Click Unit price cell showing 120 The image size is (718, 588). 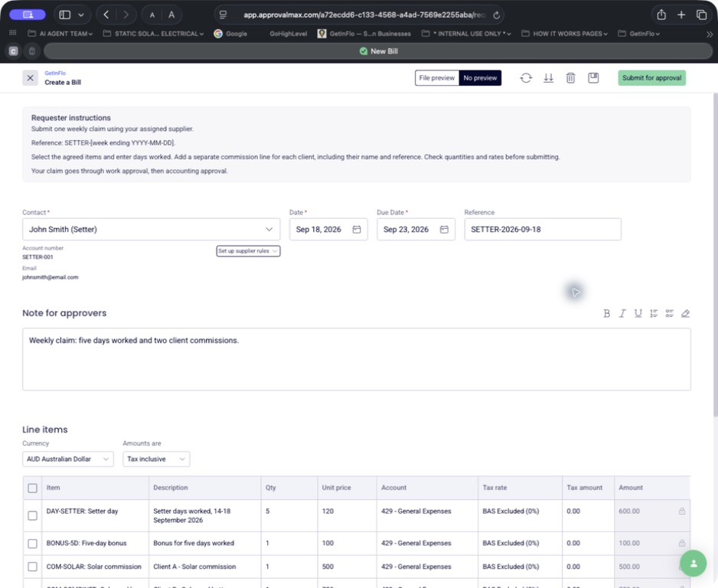coord(347,515)
